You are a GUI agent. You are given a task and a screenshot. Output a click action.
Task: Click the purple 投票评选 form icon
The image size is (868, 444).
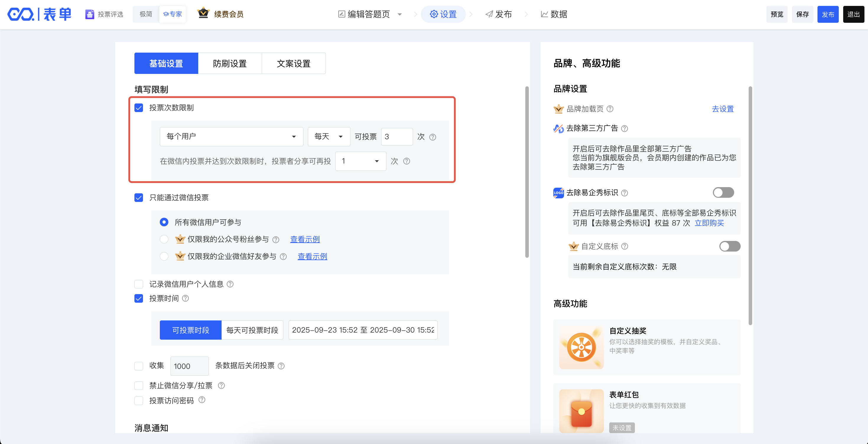[89, 14]
